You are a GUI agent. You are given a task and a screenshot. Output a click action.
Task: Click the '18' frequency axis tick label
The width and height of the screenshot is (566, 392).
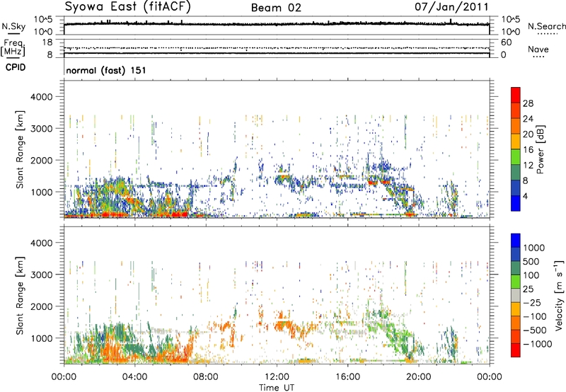[x=47, y=42]
